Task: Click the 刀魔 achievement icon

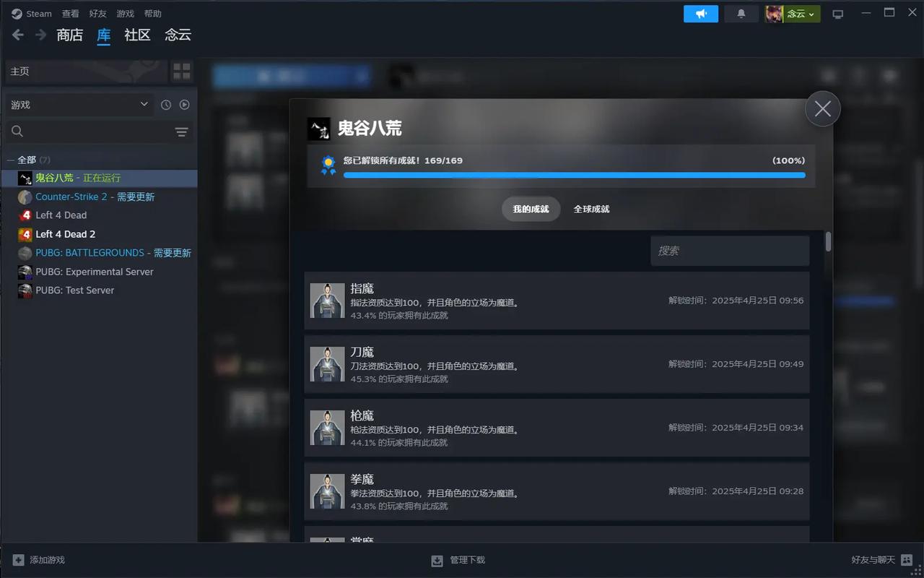Action: point(327,364)
